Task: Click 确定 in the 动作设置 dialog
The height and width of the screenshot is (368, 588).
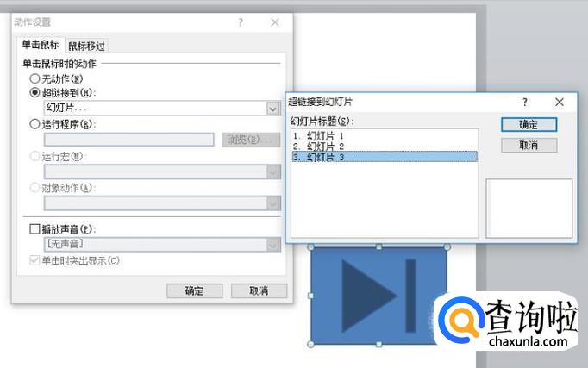Action: coord(195,290)
